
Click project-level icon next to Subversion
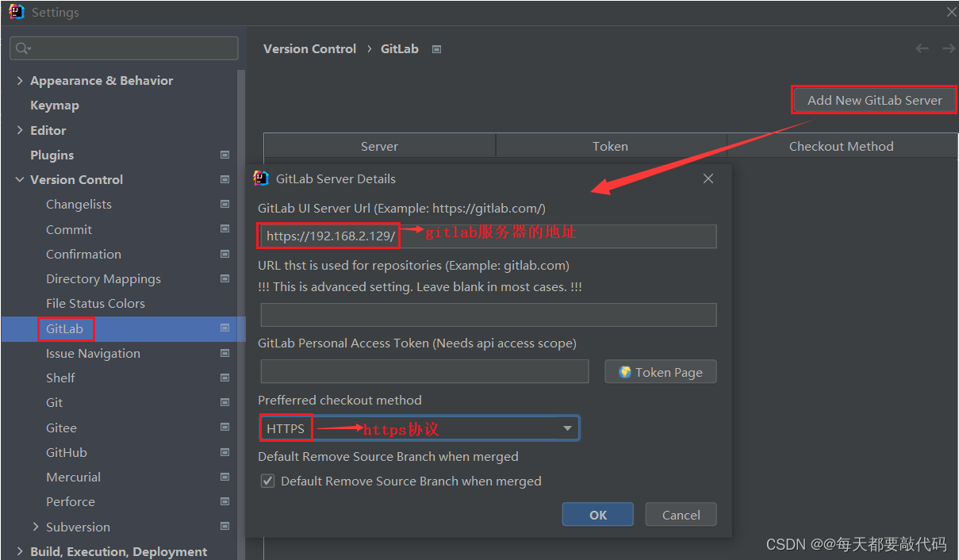click(x=224, y=527)
